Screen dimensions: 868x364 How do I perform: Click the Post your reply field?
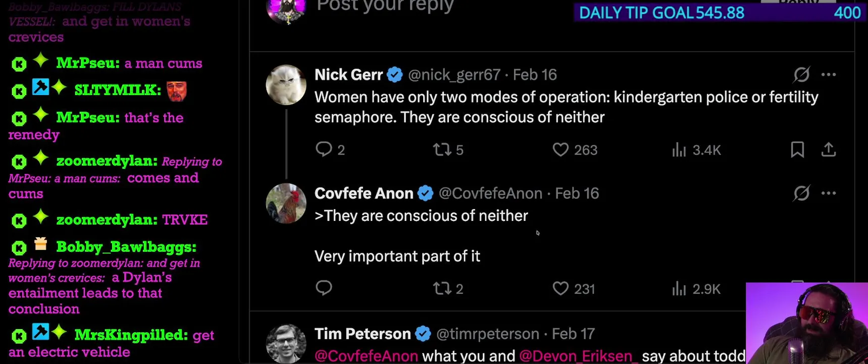click(385, 6)
